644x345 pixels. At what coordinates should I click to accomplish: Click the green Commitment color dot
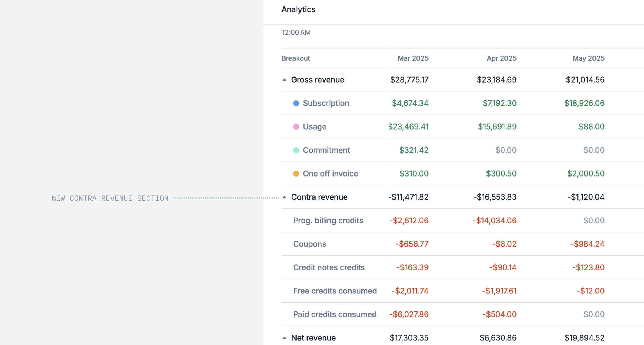pyautogui.click(x=296, y=150)
